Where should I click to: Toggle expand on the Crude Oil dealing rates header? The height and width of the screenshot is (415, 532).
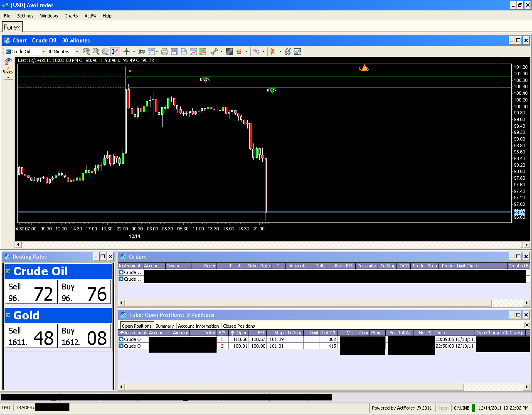pos(8,271)
